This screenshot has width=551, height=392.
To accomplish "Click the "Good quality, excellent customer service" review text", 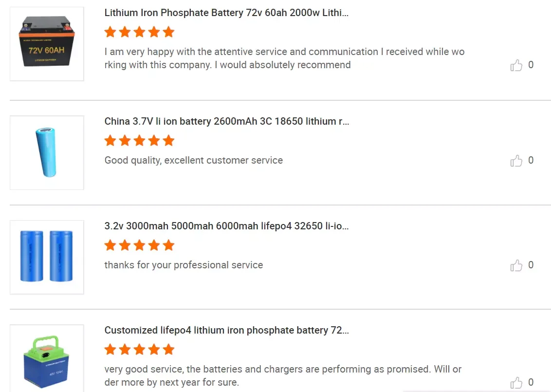I will click(193, 160).
